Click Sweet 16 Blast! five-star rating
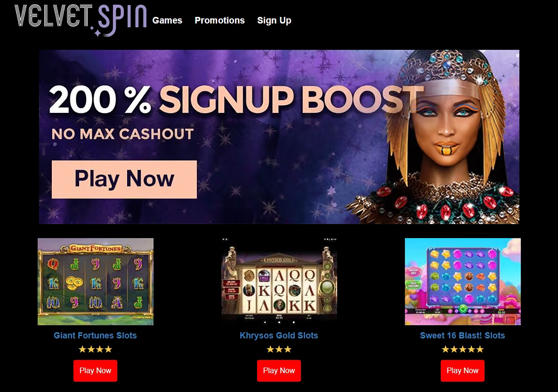The height and width of the screenshot is (392, 558). point(463,349)
